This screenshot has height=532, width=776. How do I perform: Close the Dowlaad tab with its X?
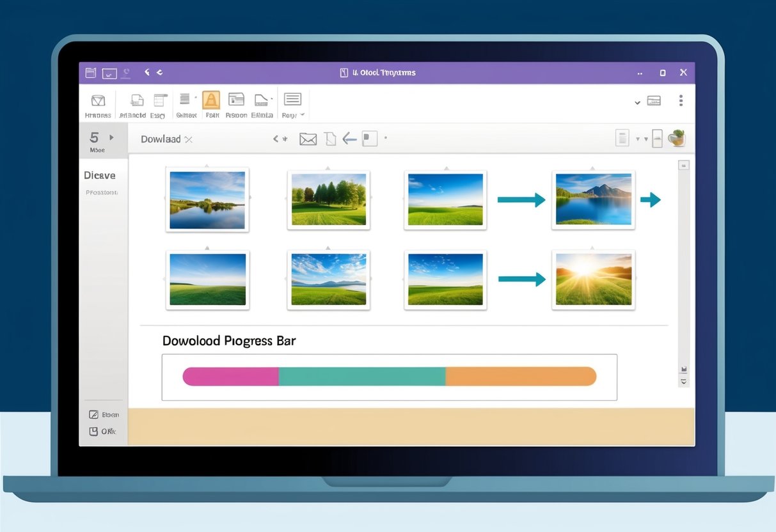pyautogui.click(x=188, y=139)
